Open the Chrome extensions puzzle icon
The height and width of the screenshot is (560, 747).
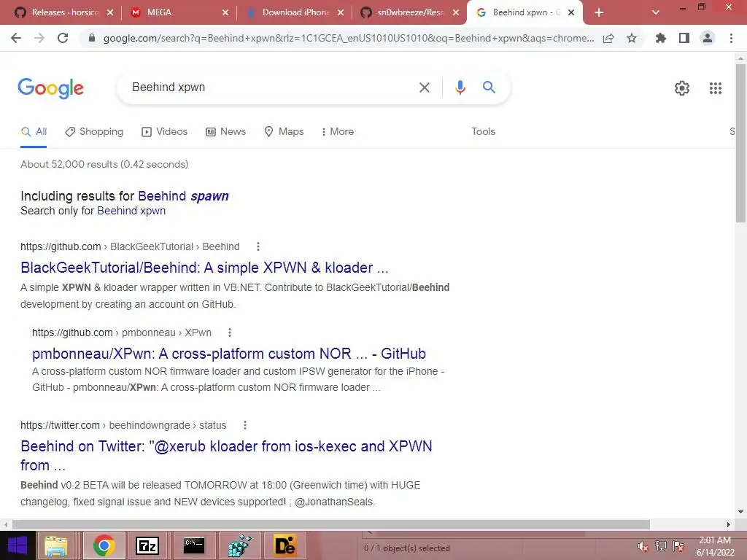click(x=660, y=38)
